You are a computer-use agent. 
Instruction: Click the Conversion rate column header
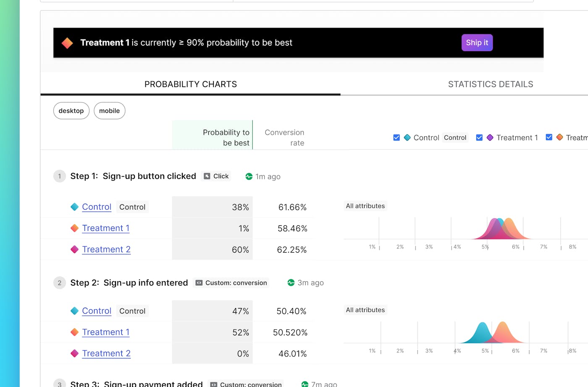pos(284,138)
